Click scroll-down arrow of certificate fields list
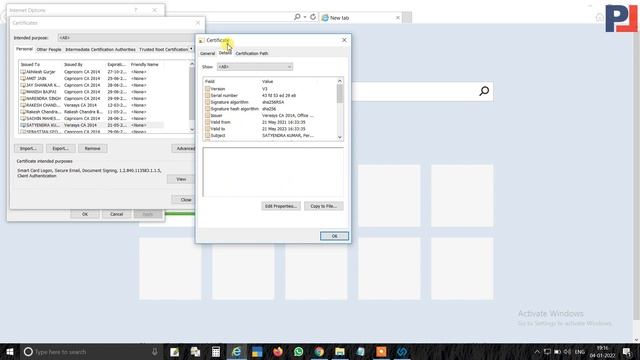 pos(340,138)
